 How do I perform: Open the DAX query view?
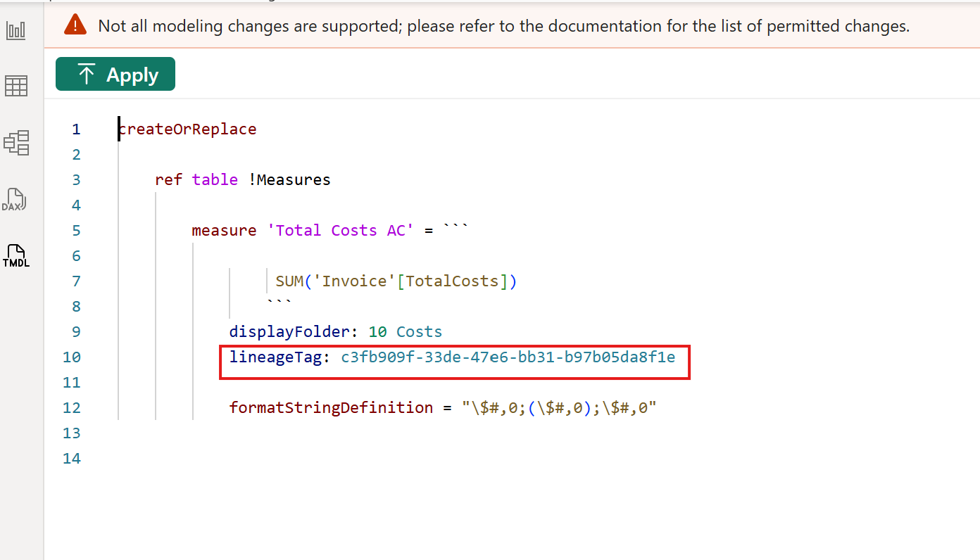pos(15,199)
